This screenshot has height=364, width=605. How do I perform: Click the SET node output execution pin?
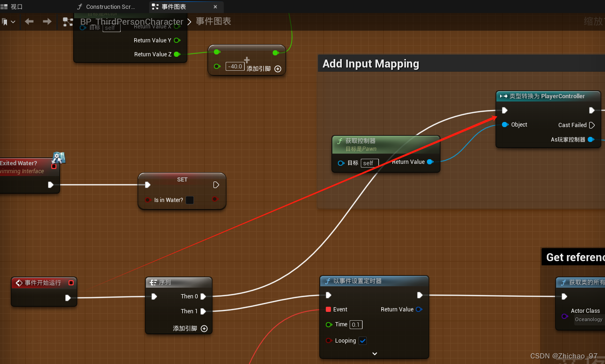pyautogui.click(x=216, y=185)
